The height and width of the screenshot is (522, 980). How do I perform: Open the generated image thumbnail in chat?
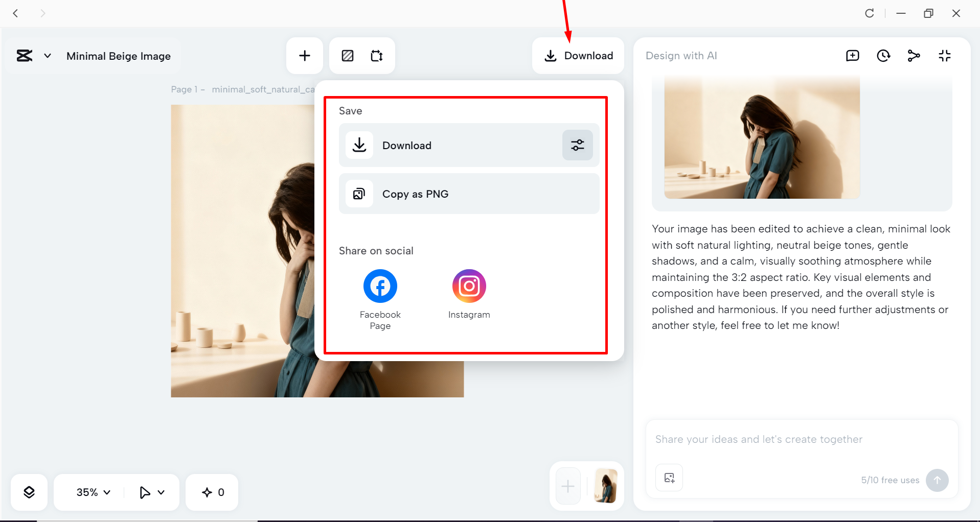(762, 137)
